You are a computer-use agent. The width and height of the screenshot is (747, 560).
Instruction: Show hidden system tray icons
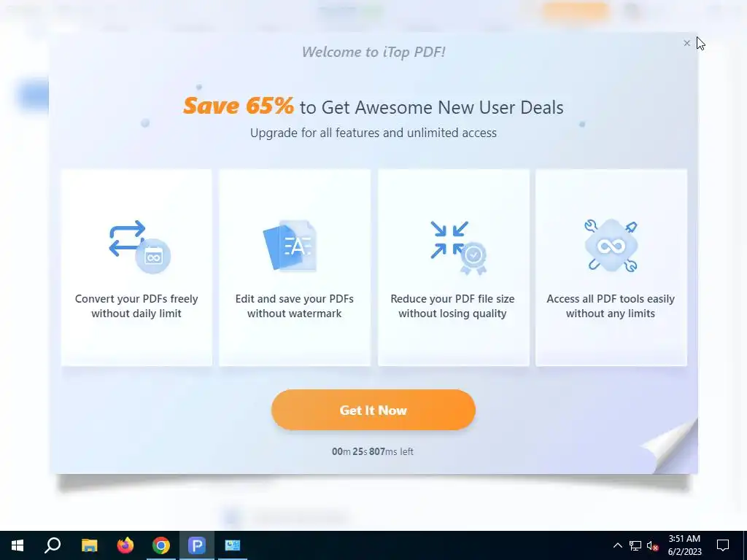(x=617, y=545)
